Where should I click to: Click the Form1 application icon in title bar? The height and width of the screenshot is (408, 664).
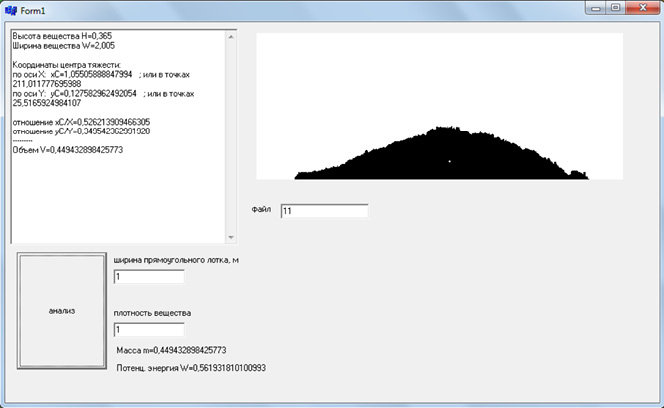click(11, 11)
